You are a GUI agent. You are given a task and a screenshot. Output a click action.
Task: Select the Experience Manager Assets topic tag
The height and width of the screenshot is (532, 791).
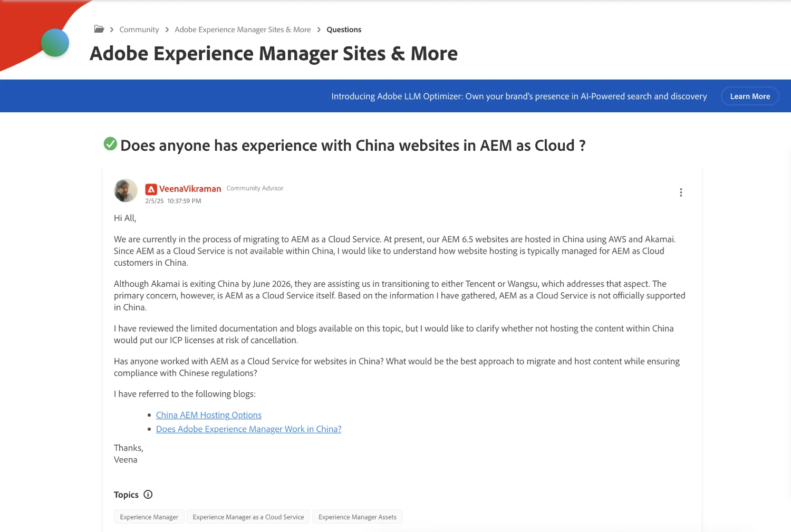358,517
